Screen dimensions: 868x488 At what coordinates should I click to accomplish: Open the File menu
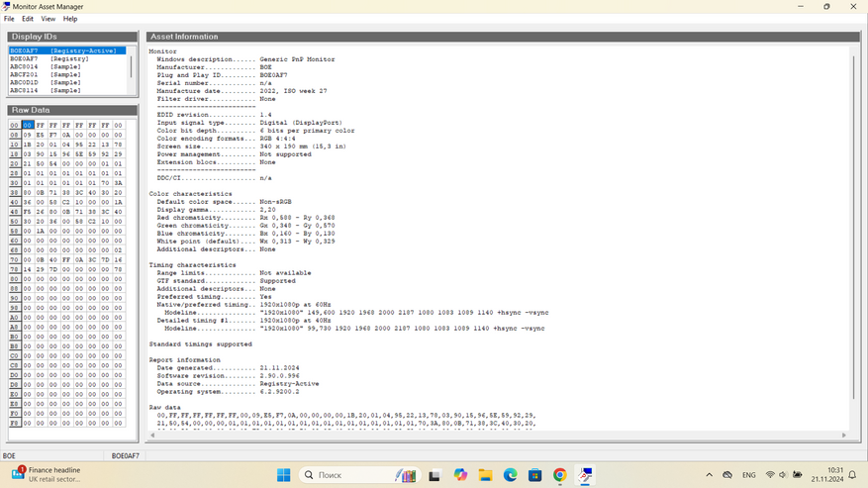(x=9, y=19)
